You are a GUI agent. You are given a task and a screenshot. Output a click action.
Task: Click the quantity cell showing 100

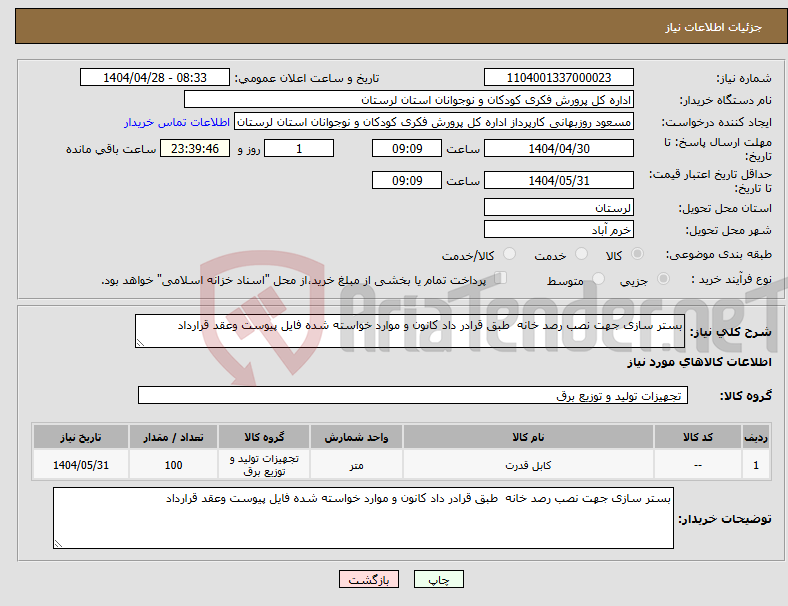[x=173, y=465]
